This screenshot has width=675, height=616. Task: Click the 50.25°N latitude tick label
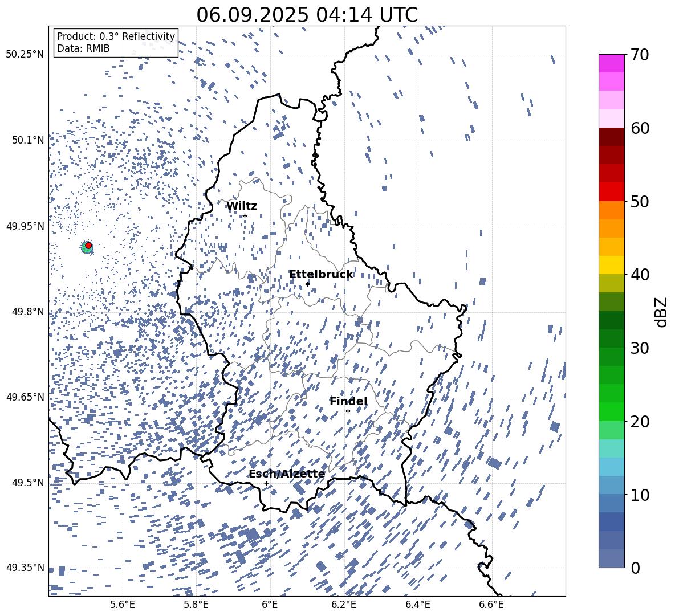tap(25, 55)
